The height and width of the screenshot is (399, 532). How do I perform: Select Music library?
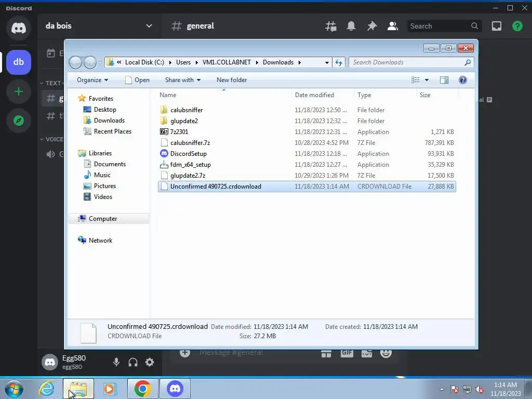coord(102,175)
